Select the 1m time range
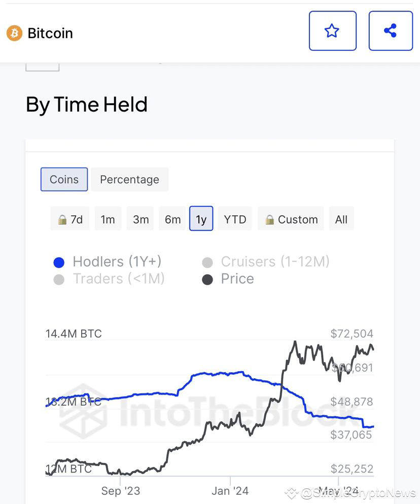Viewport: 420px width, 504px height. pyautogui.click(x=108, y=220)
